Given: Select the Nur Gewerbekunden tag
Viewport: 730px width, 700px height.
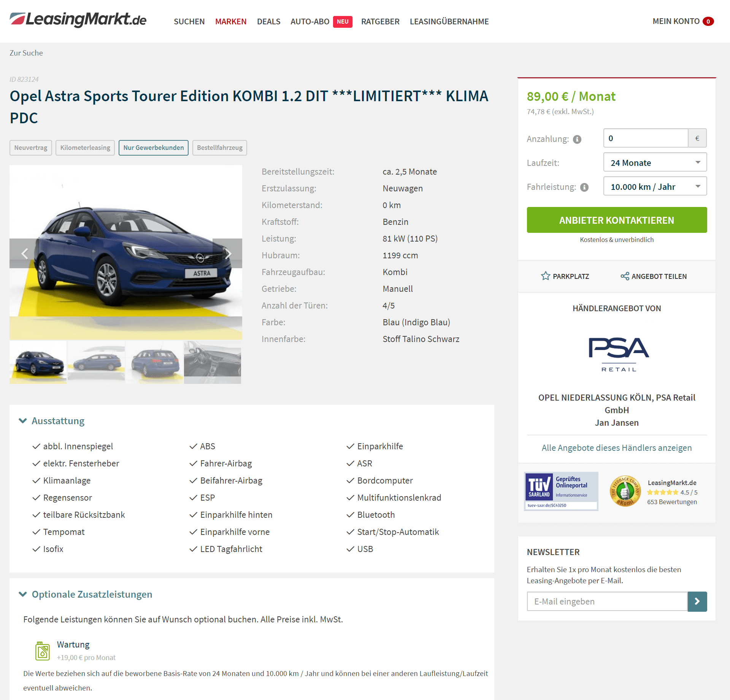Looking at the screenshot, I should click(x=154, y=148).
